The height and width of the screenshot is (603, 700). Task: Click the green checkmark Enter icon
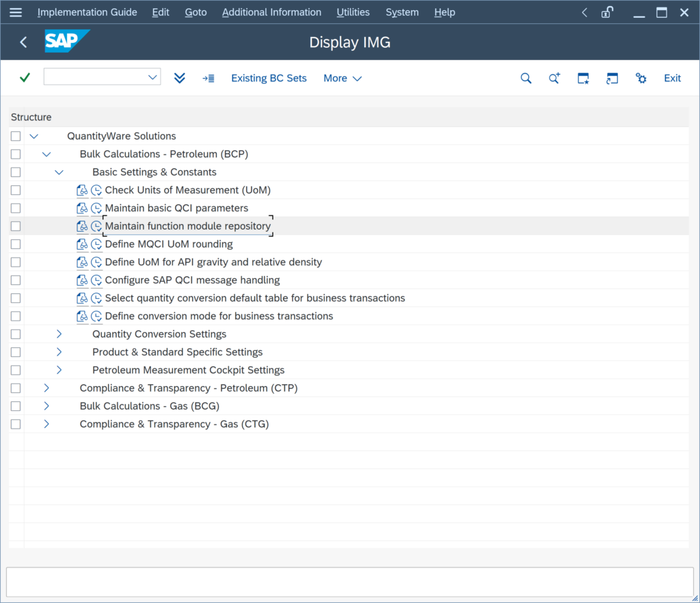tap(25, 78)
